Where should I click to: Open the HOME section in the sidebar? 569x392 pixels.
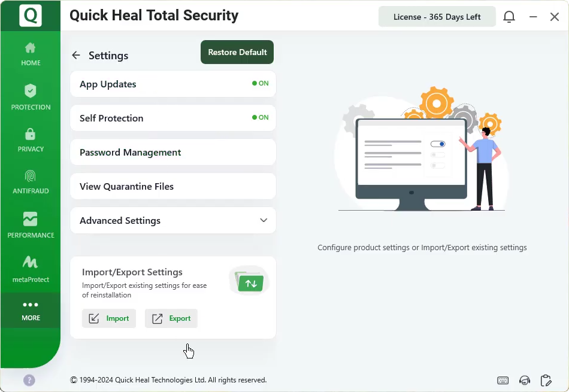click(30, 54)
